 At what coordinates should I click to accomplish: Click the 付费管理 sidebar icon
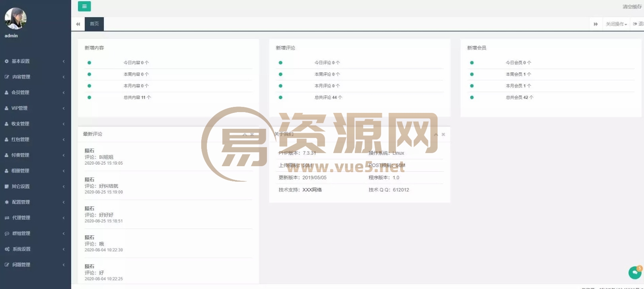(x=7, y=155)
